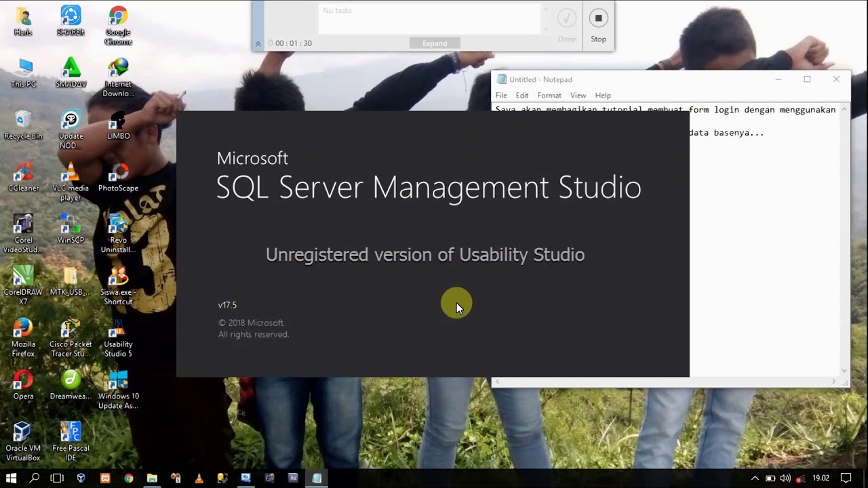Image resolution: width=868 pixels, height=488 pixels.
Task: Switch to Notepad taskbar button
Action: coord(317,478)
